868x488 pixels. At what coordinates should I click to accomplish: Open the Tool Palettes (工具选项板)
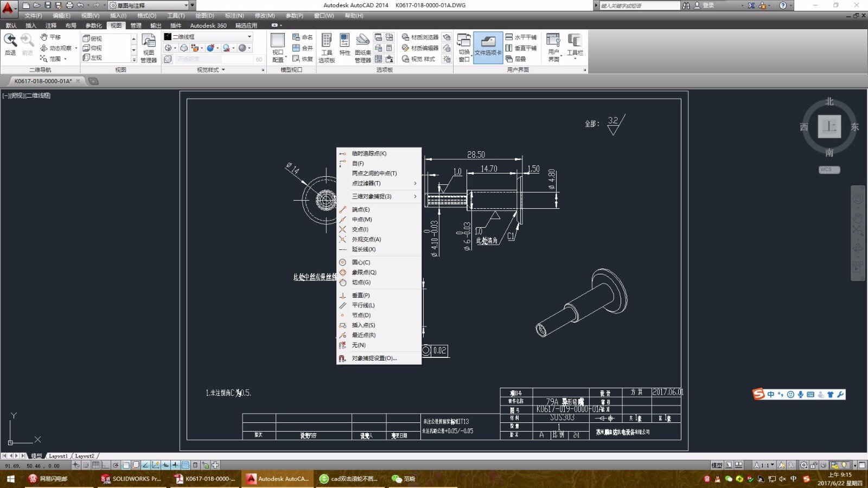[327, 48]
